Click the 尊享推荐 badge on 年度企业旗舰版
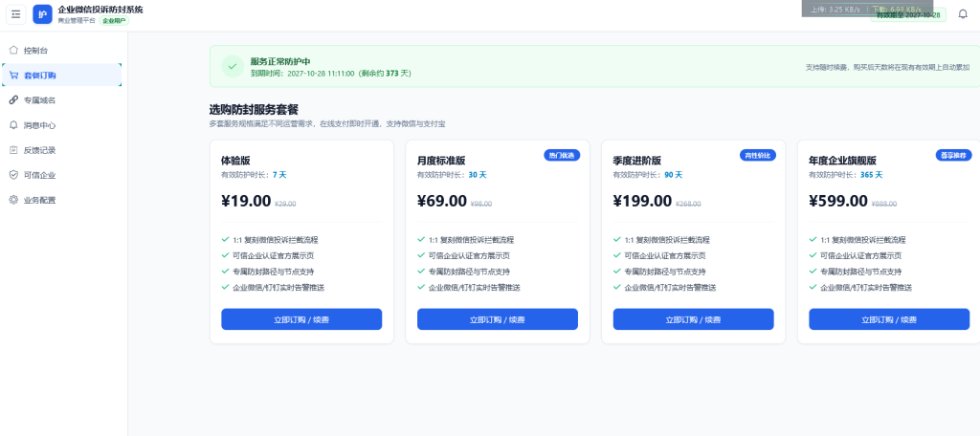This screenshot has width=980, height=436. pos(954,156)
